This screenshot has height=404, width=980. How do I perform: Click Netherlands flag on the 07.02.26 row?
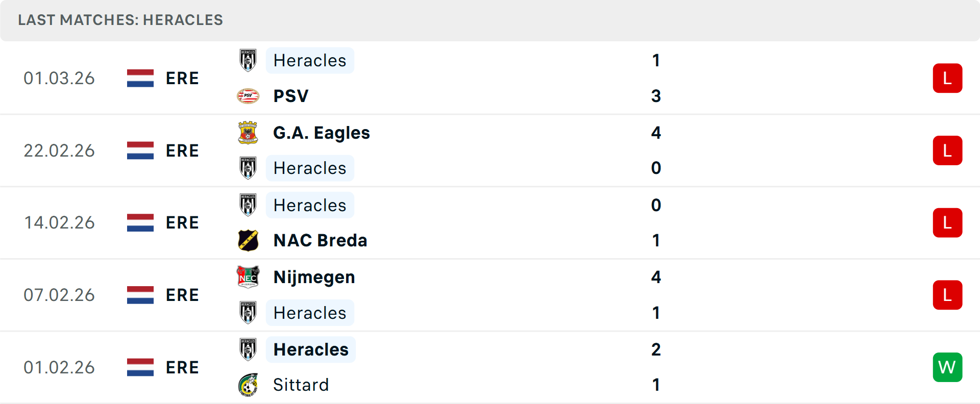(140, 295)
